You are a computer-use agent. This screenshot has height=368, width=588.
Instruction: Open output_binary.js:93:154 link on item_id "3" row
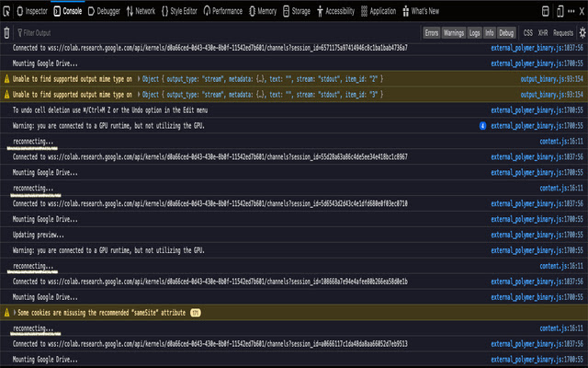tap(551, 95)
